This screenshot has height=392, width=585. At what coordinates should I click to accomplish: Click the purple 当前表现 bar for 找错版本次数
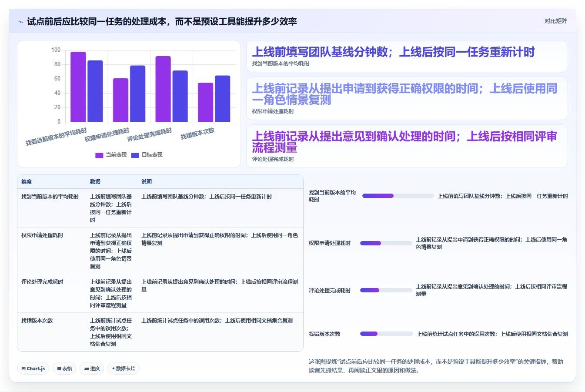[205, 102]
